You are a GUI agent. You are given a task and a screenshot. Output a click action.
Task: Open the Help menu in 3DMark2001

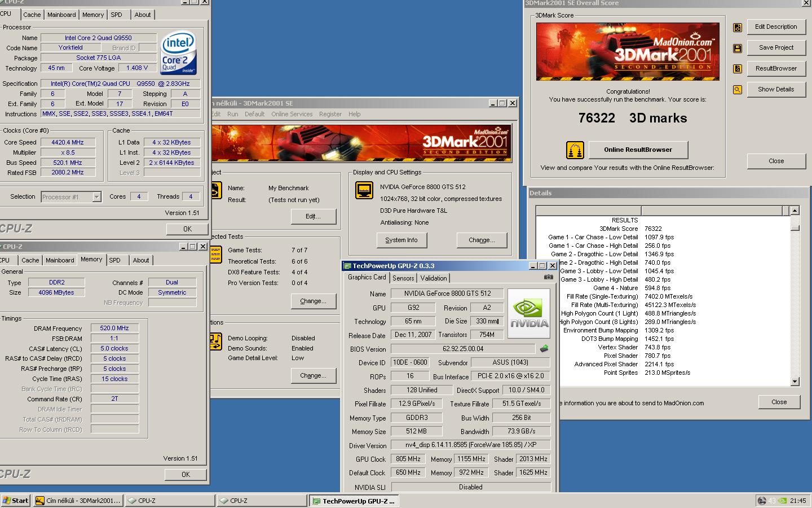[x=354, y=114]
